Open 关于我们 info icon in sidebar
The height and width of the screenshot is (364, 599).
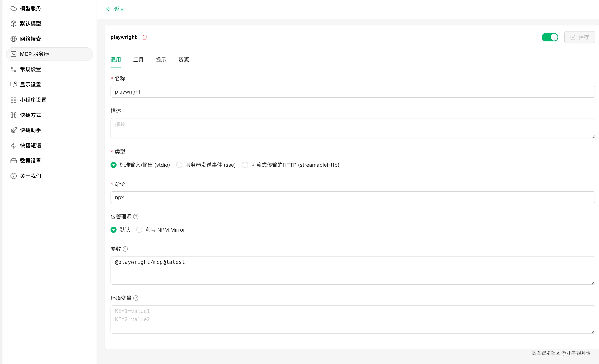point(14,176)
